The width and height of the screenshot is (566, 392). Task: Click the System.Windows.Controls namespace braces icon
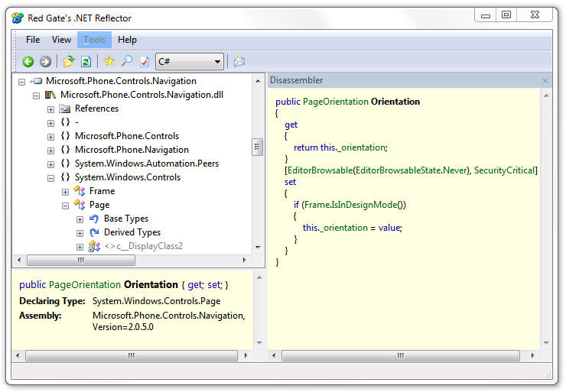point(65,177)
